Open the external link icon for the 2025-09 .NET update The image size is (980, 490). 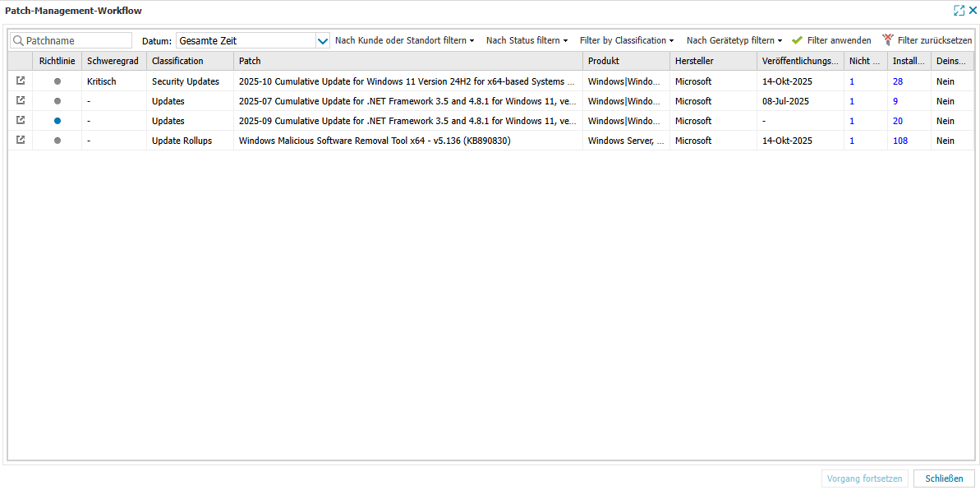click(21, 121)
